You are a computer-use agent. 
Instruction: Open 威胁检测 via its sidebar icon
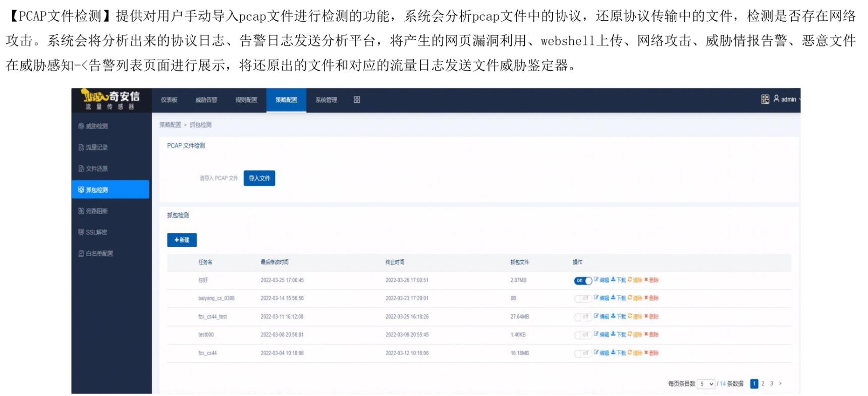tap(81, 126)
